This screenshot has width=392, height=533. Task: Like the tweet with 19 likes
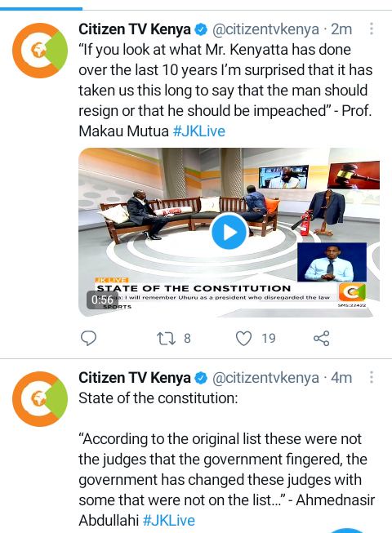243,339
